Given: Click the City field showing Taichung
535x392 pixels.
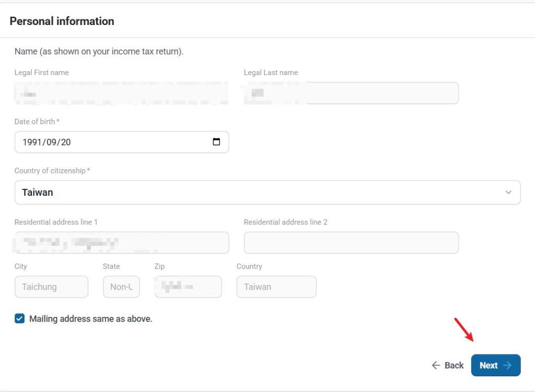Looking at the screenshot, I should pos(51,287).
